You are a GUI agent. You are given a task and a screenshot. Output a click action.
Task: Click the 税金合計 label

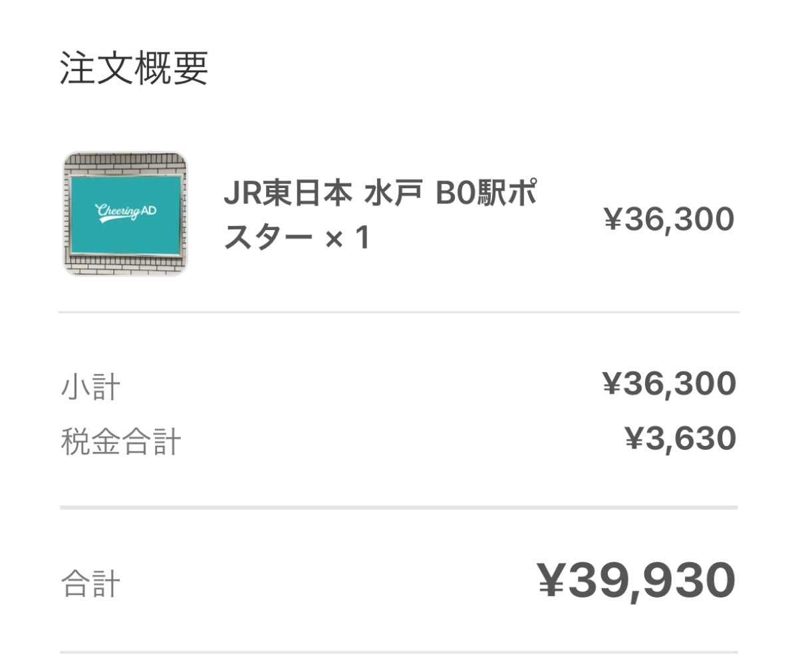tap(120, 442)
